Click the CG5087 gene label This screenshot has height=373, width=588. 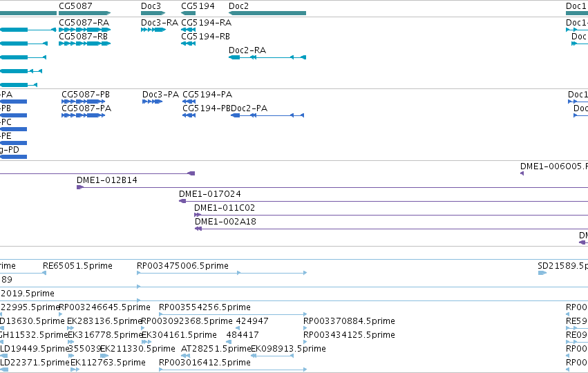pos(75,6)
